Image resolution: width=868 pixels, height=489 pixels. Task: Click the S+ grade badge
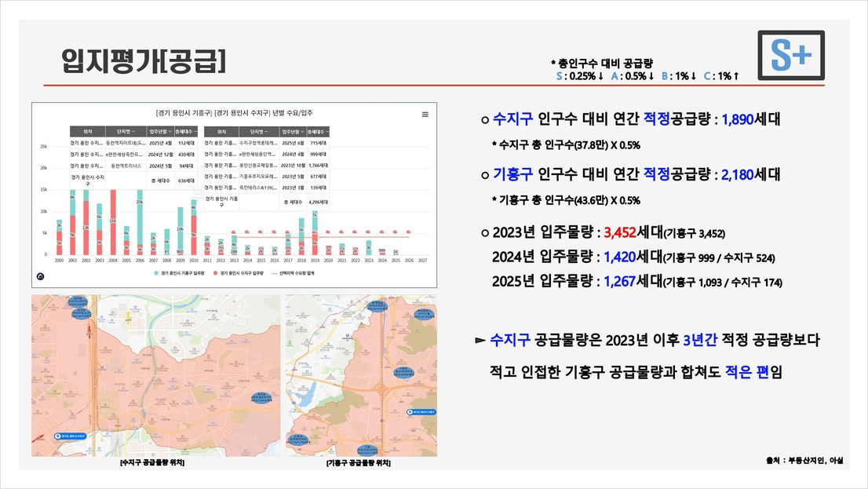[791, 56]
